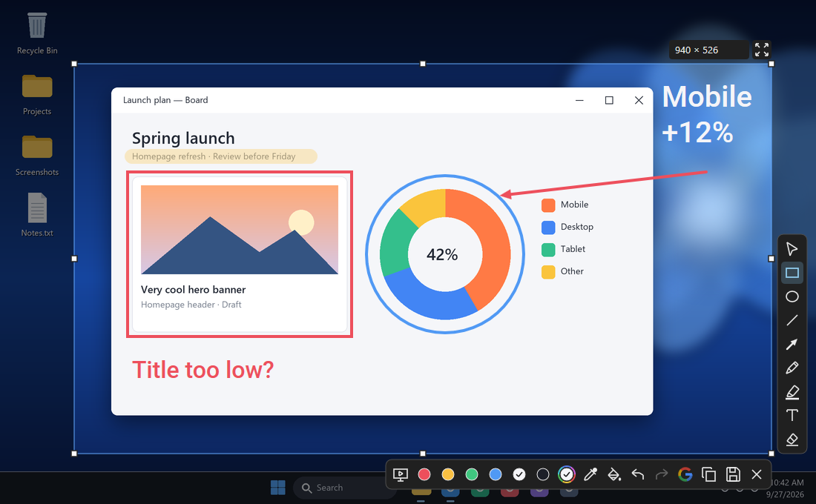Pick the green color swatch
The width and height of the screenshot is (816, 504).
472,474
